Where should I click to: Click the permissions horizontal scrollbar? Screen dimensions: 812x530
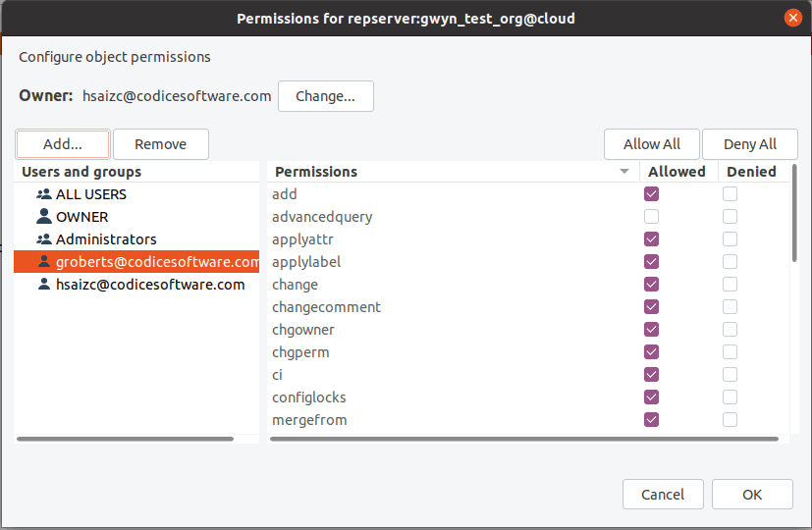tap(524, 439)
